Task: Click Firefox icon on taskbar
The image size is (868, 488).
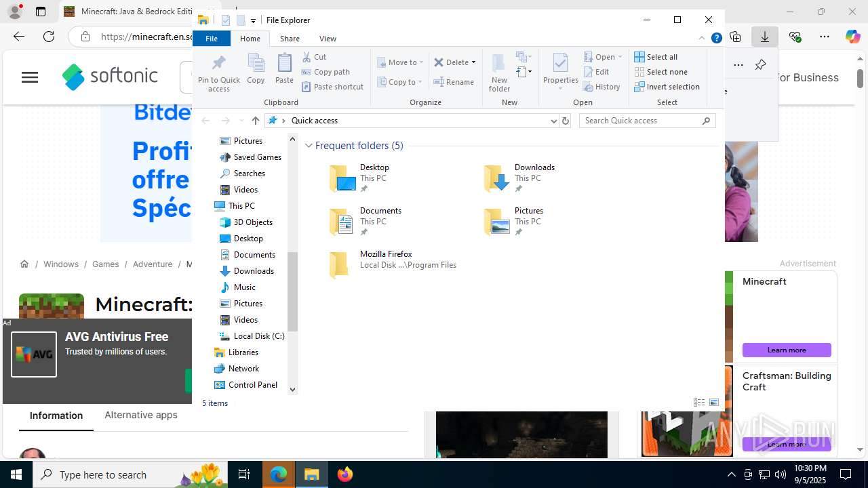Action: coord(345,474)
